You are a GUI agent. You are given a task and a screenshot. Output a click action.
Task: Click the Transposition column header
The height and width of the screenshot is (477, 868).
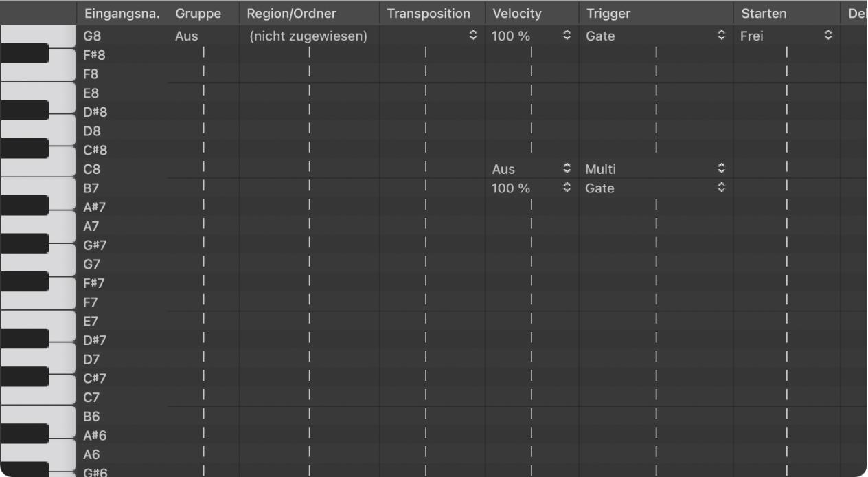pyautogui.click(x=429, y=12)
